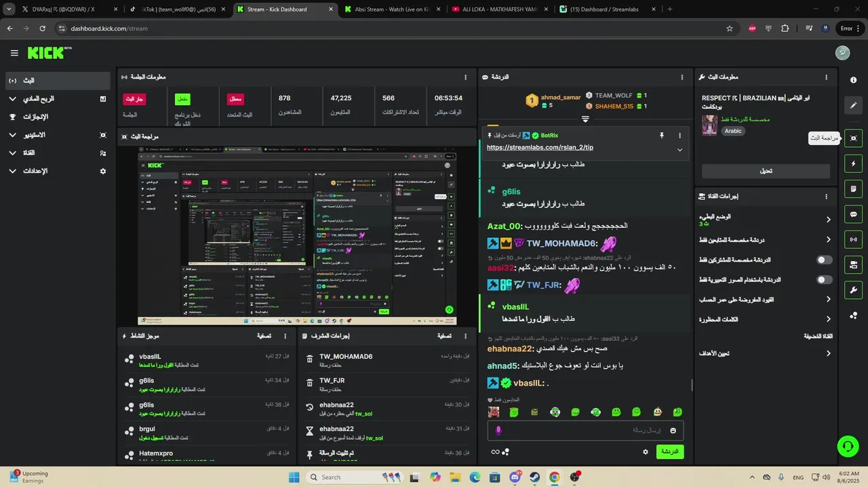This screenshot has height=488, width=868.
Task: Collapse the chat leaderboard double-arrow
Action: coord(585,119)
